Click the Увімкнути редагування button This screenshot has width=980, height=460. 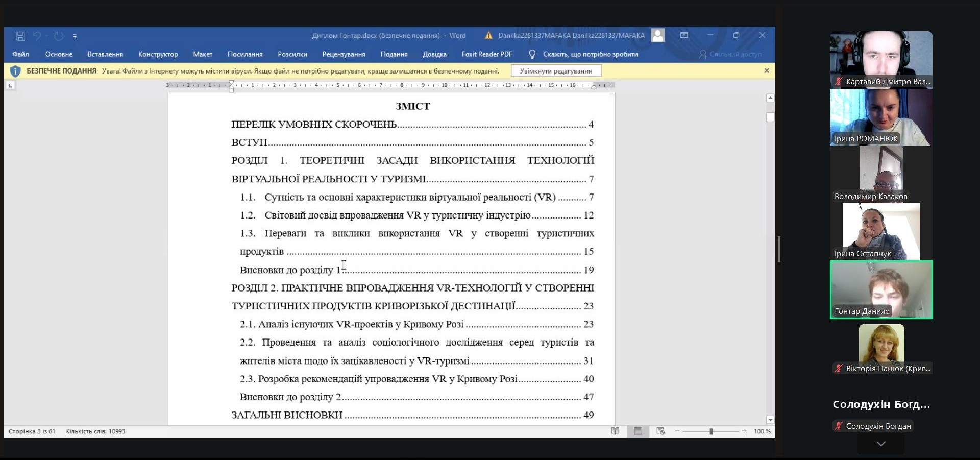(556, 71)
